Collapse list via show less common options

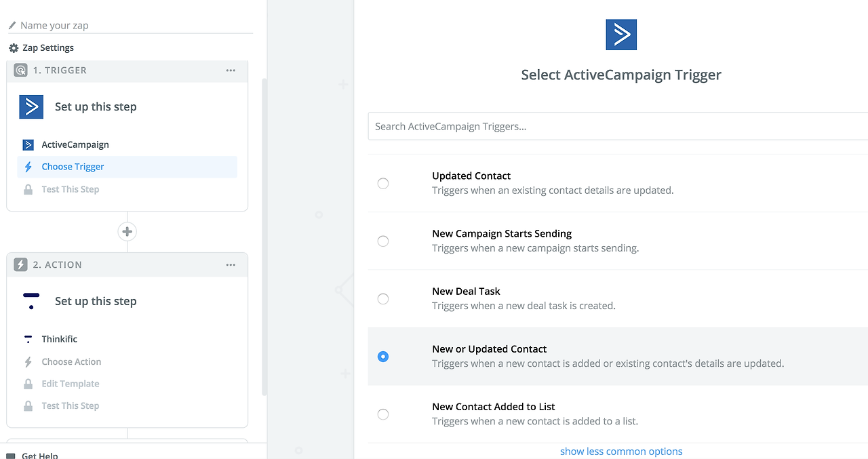point(620,452)
